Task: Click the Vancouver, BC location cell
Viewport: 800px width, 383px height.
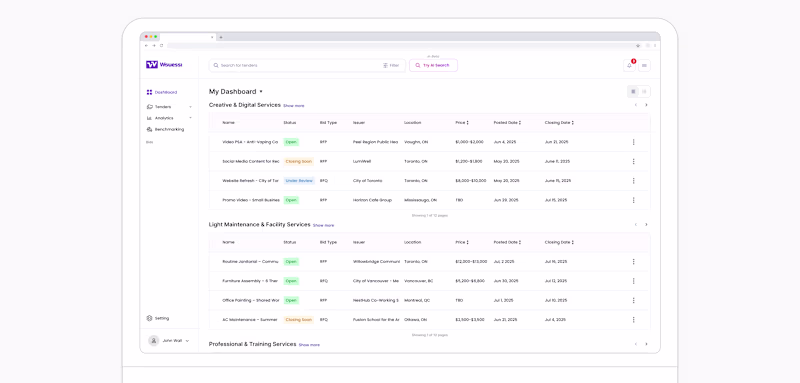Action: (x=419, y=281)
